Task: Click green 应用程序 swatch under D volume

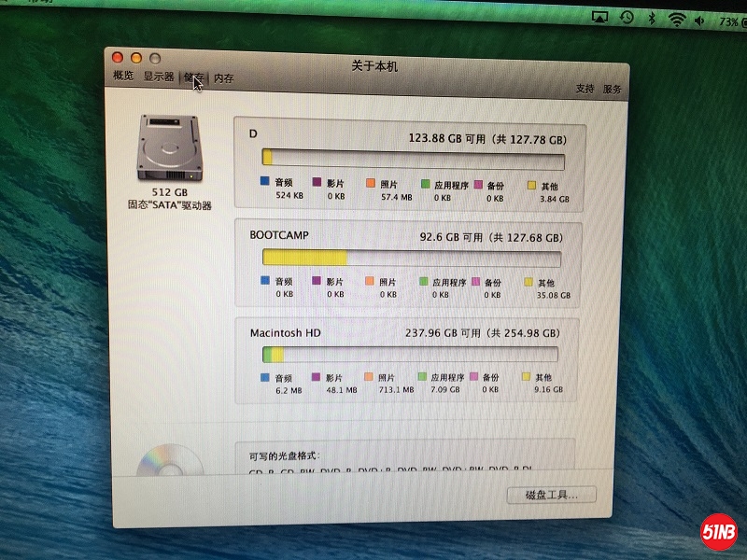Action: 426,184
